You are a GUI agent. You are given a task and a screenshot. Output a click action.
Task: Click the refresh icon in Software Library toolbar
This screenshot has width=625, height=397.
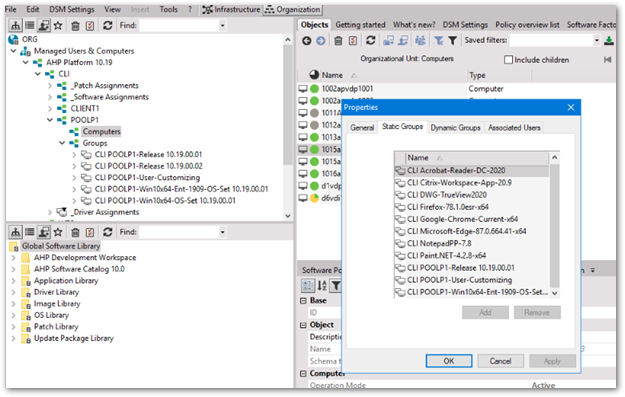pyautogui.click(x=107, y=232)
